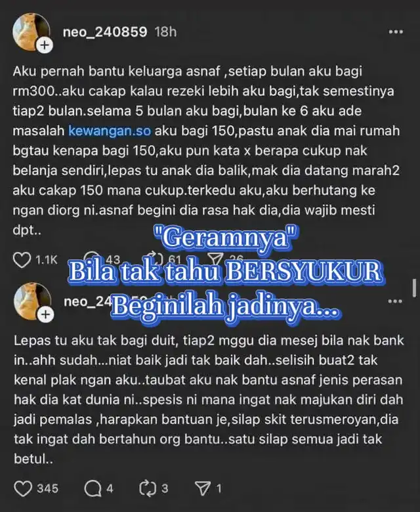Like the second post with 345 likes
Image resolution: width=420 pixels, height=512 pixels.
pyautogui.click(x=23, y=488)
